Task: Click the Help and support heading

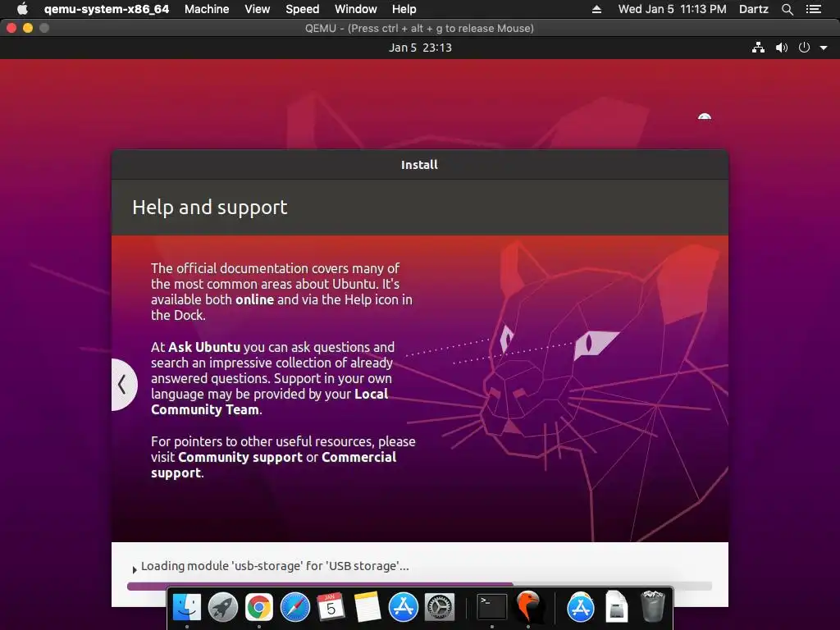Action: [210, 208]
